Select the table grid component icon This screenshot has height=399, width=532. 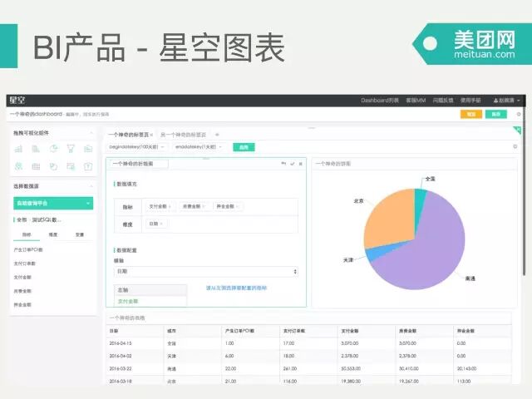point(36,166)
